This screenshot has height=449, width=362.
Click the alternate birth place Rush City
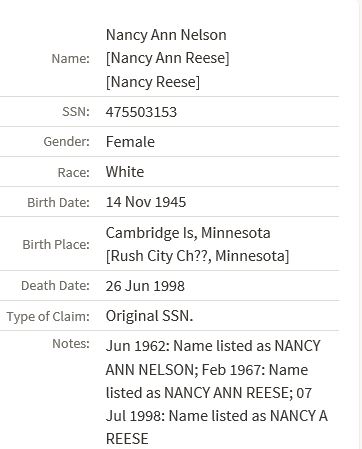click(198, 256)
